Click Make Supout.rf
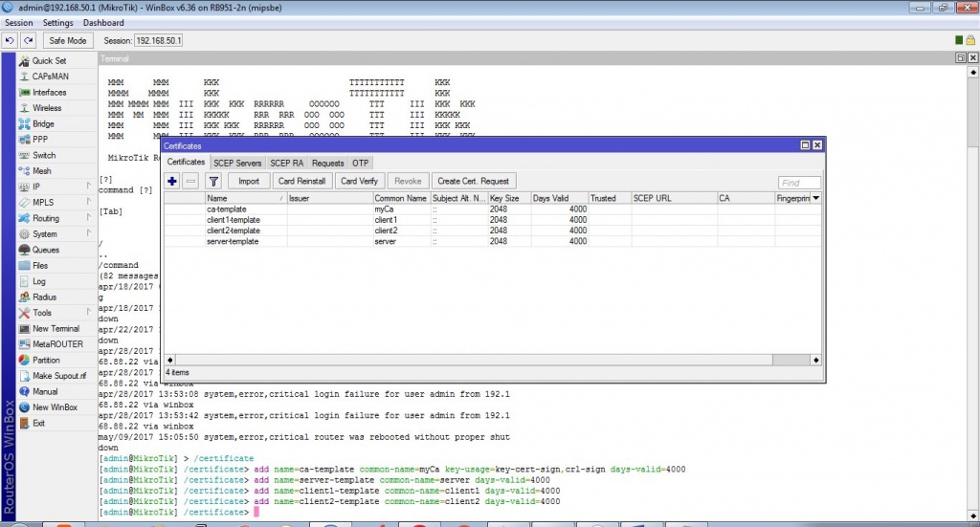This screenshot has width=980, height=527. [59, 376]
